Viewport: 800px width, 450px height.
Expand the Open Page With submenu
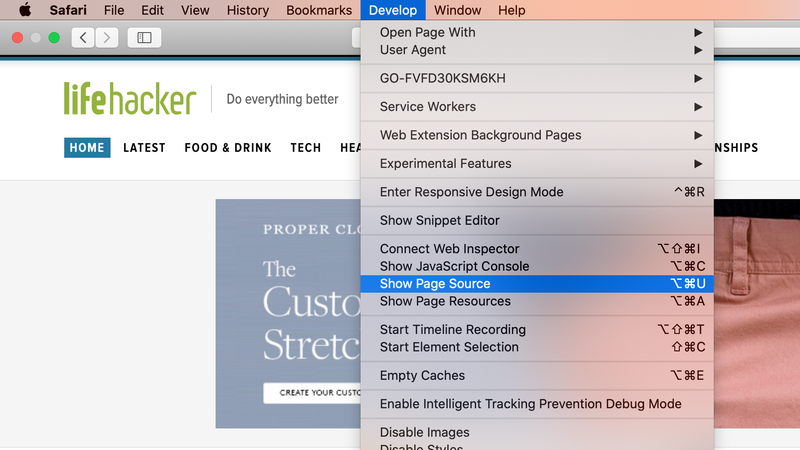[537, 32]
